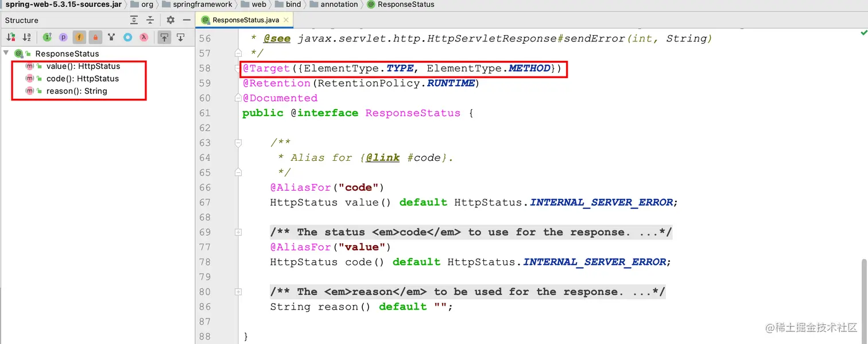The image size is (868, 344).
Task: Toggle Autoscroll to Source button
Action: click(x=165, y=37)
